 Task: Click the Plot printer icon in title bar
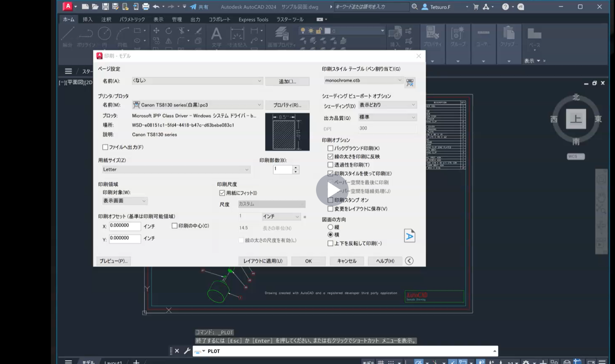145,7
